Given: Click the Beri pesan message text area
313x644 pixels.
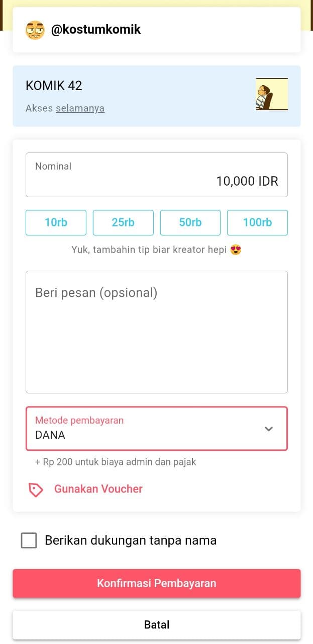Looking at the screenshot, I should click(x=157, y=332).
